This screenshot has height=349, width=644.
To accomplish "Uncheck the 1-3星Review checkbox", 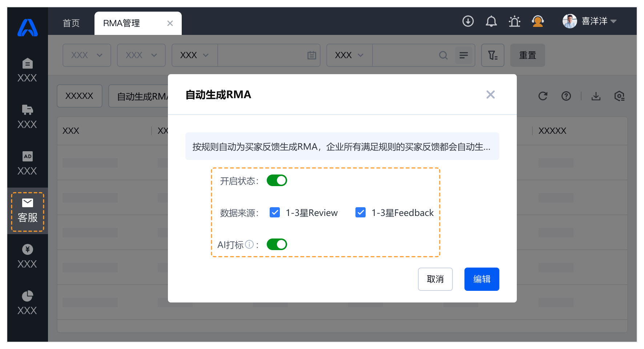I will tap(275, 212).
